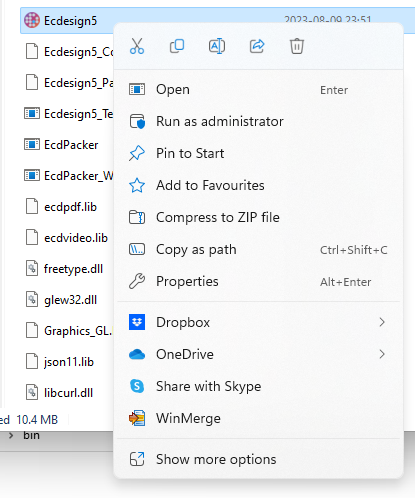Select Add to Favourites
415x498 pixels.
pyautogui.click(x=258, y=185)
